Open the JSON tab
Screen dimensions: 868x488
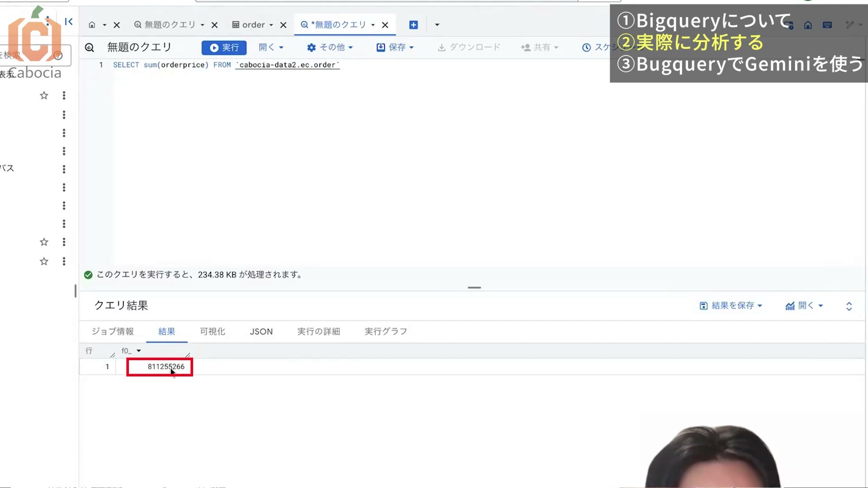pyautogui.click(x=261, y=332)
